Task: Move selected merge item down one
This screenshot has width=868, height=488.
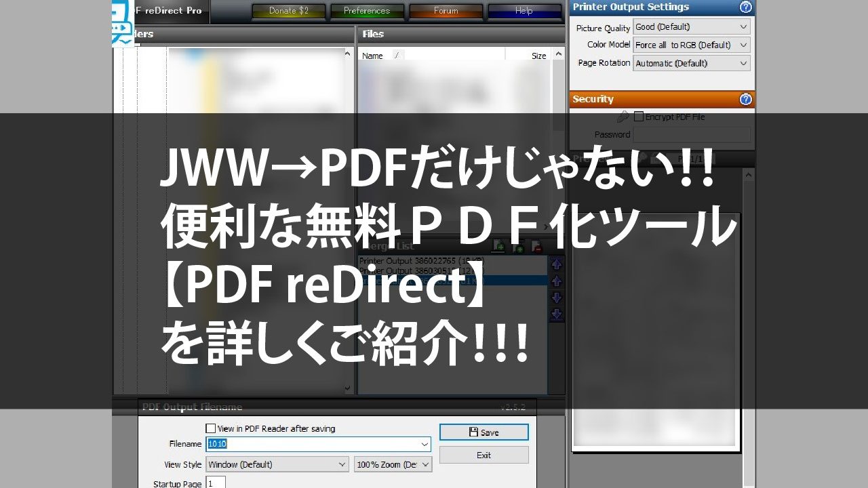Action: 557,298
